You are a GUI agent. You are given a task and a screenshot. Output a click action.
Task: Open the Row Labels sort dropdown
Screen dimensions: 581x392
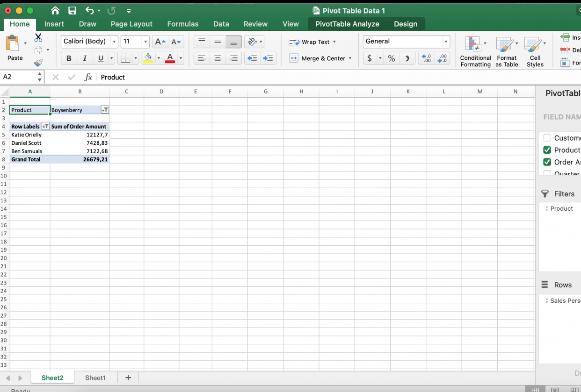click(x=45, y=126)
